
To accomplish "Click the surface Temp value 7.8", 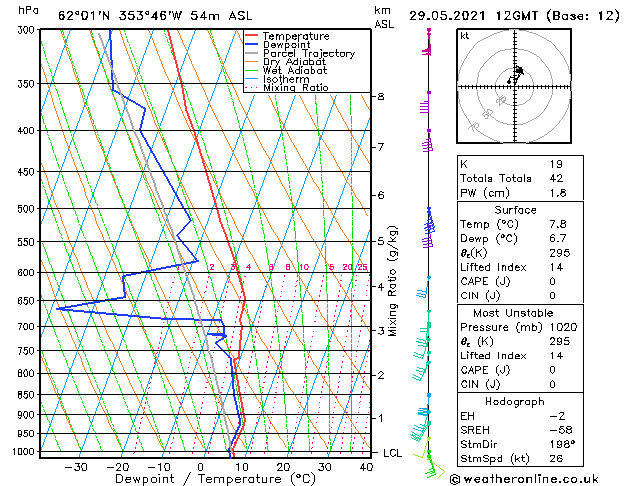I will click(558, 224).
